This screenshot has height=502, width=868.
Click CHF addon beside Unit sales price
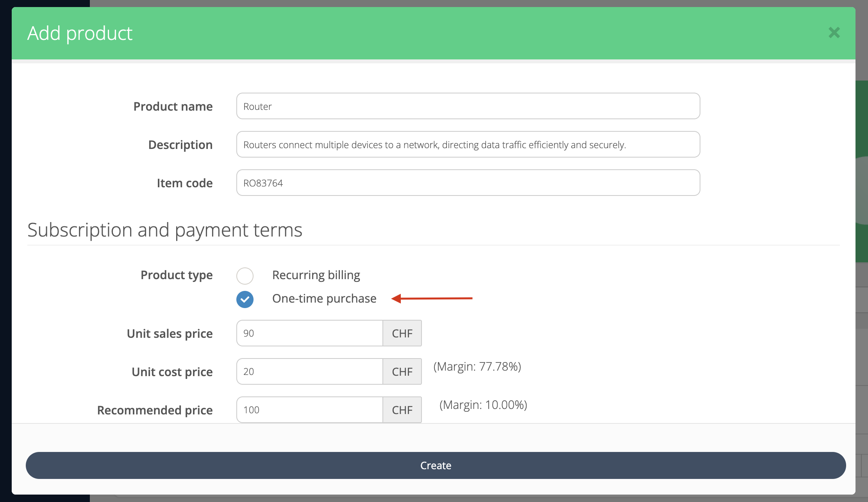402,333
